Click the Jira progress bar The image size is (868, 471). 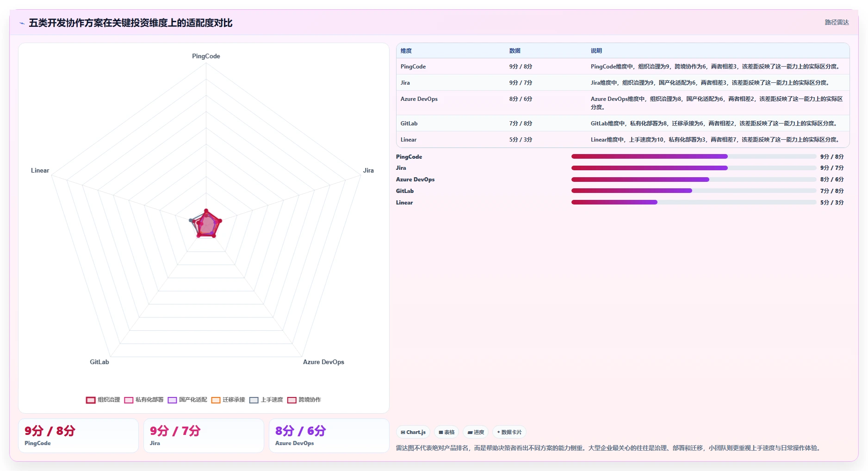(x=694, y=168)
